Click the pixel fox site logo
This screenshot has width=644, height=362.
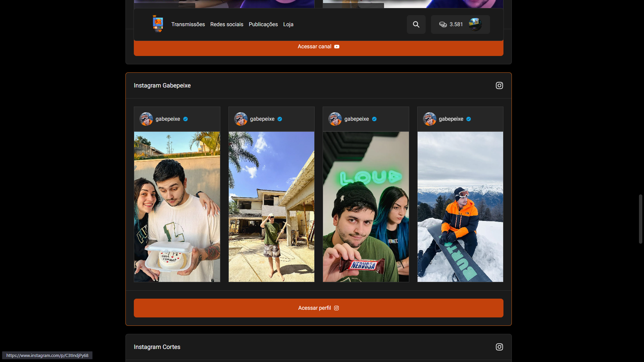[x=158, y=24]
